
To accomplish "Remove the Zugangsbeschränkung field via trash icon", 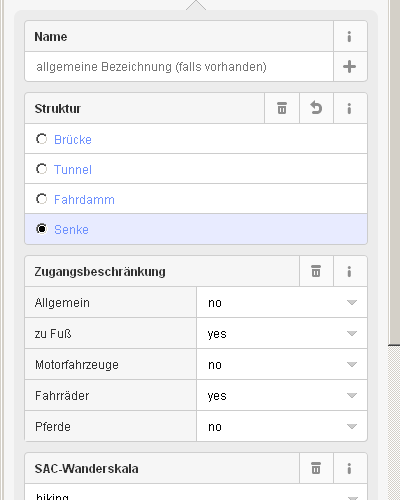I will 316,271.
